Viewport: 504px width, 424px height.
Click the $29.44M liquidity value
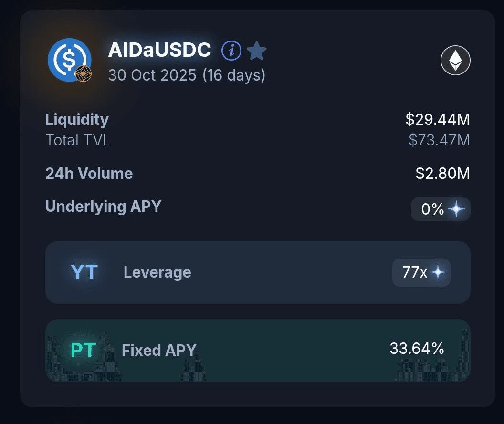[x=438, y=120]
